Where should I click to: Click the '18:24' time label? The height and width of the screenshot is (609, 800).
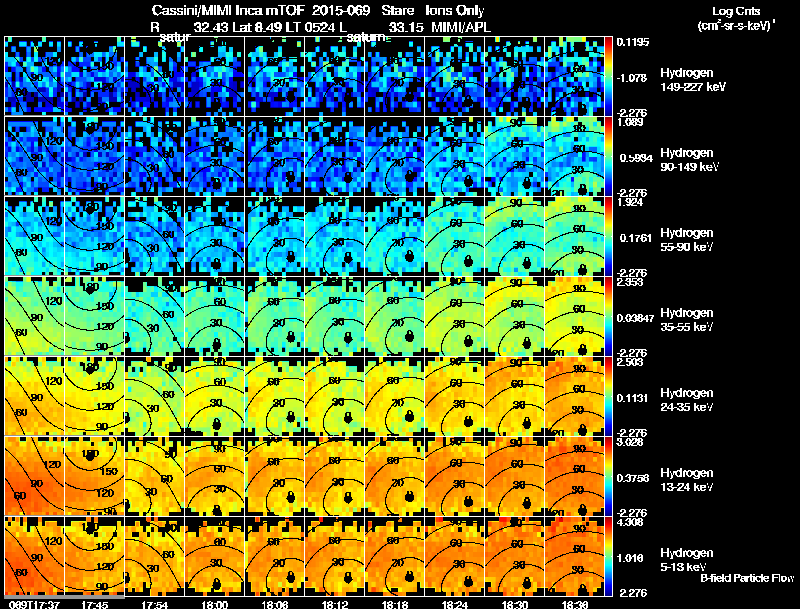point(455,604)
